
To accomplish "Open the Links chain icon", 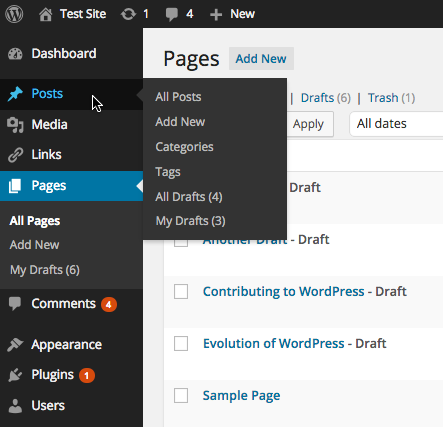I will tap(15, 155).
